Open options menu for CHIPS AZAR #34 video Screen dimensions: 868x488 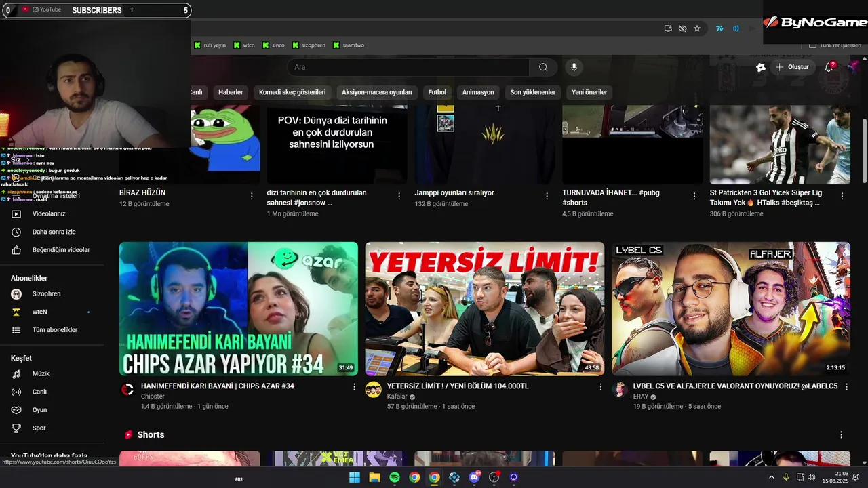pos(353,386)
